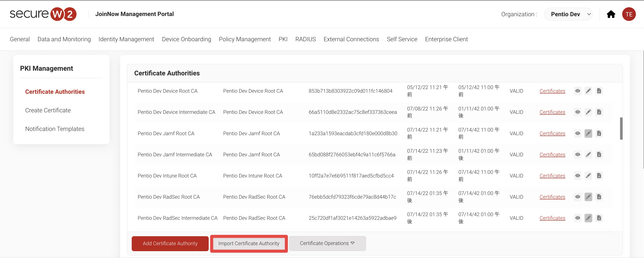Screen dimensions: 644x258
Task: View Pentio Dev Device Intermediate CA eye icon
Action: pyautogui.click(x=578, y=112)
